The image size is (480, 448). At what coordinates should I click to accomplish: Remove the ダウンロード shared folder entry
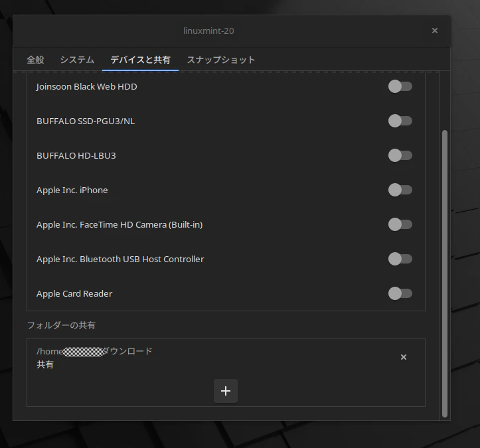[404, 357]
